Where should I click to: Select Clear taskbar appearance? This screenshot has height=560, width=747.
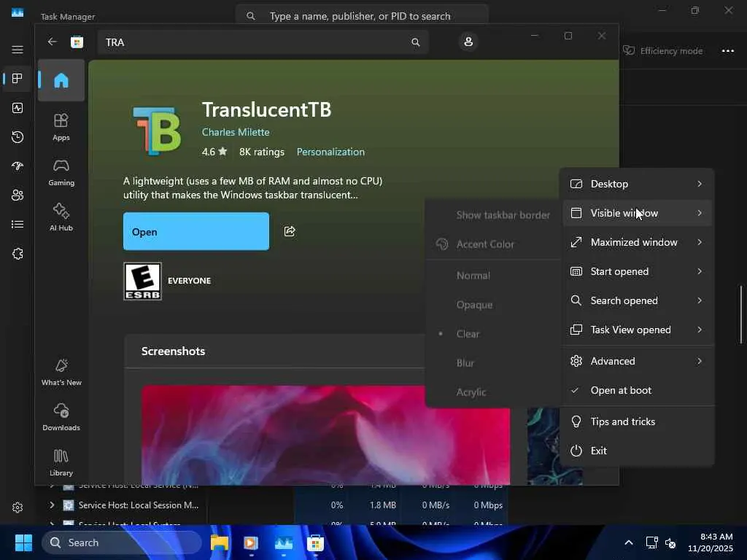pos(493,334)
